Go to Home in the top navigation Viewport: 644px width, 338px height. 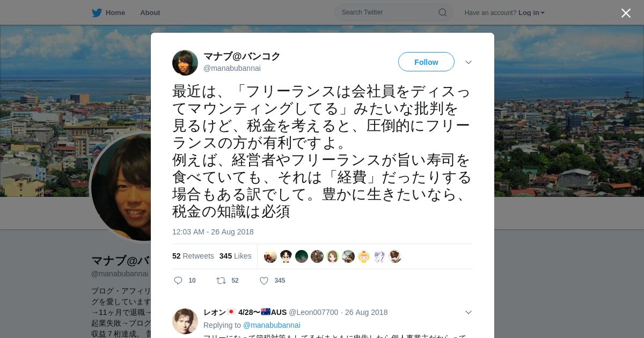pos(115,13)
